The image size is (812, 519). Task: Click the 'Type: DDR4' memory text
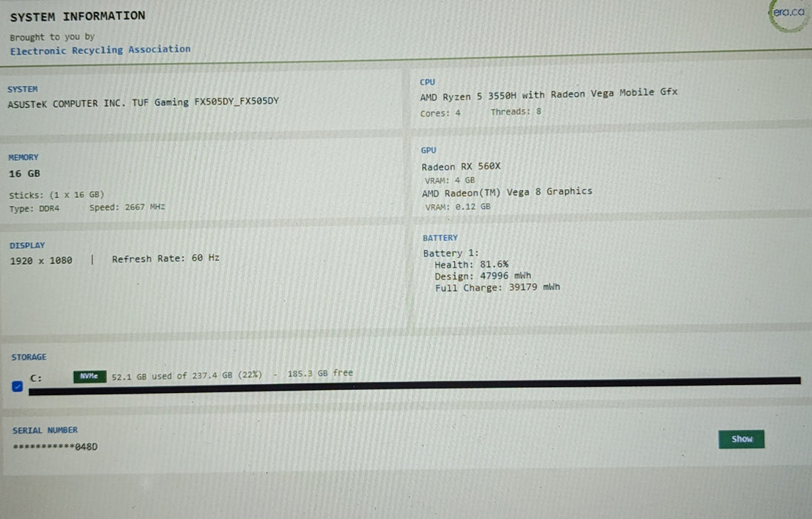click(x=34, y=208)
